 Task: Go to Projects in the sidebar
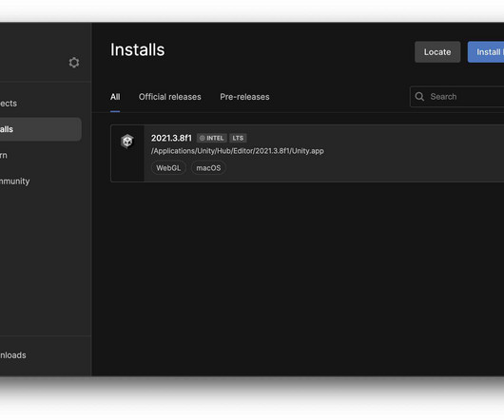coord(9,104)
